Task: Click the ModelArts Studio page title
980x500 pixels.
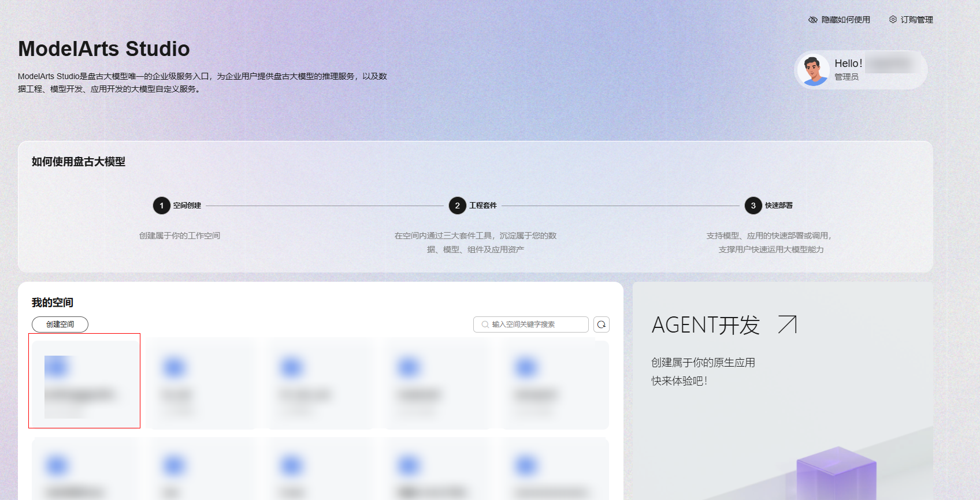Action: (104, 49)
